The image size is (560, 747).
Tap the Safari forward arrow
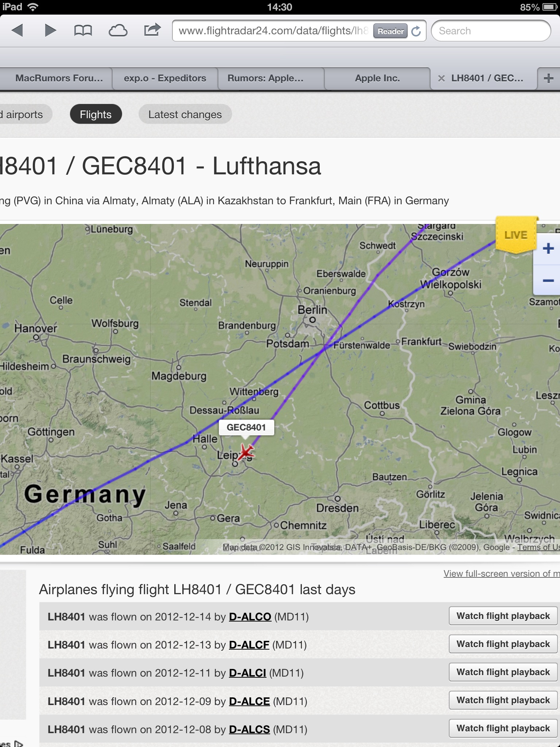coord(50,30)
